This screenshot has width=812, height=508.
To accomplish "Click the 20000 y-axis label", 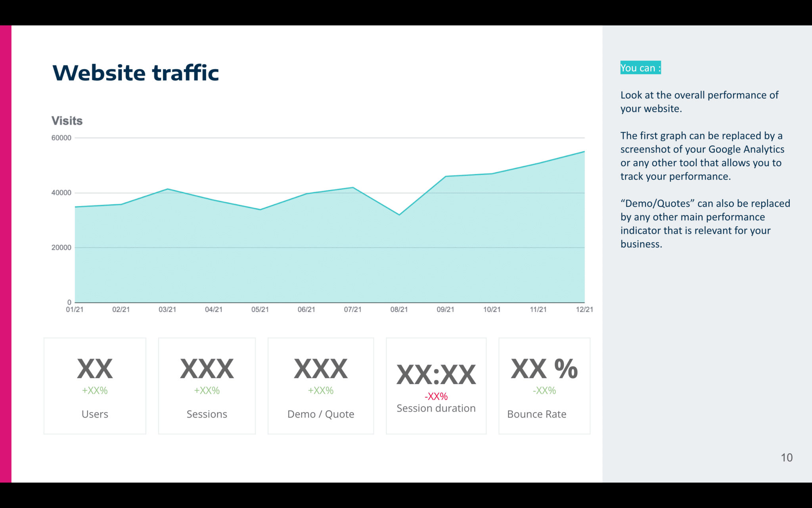I will tap(61, 247).
